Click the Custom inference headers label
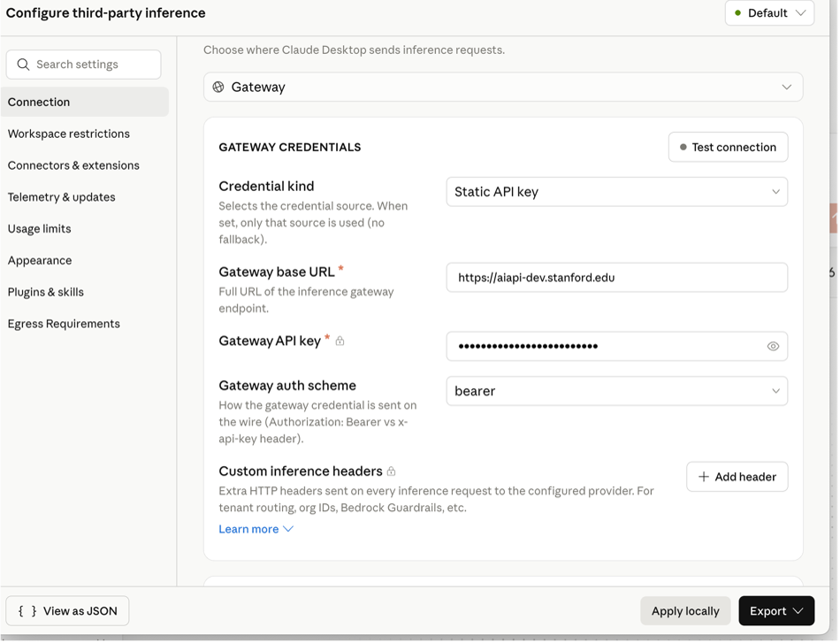The height and width of the screenshot is (643, 840). [301, 471]
